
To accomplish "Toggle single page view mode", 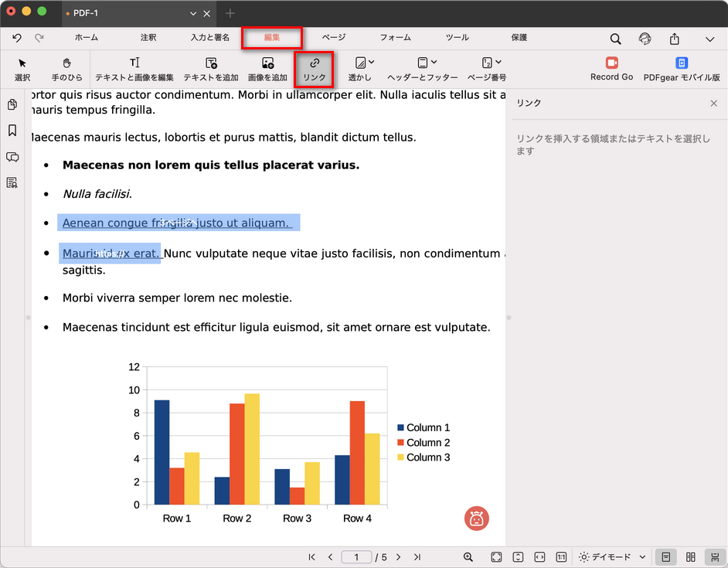I will click(x=665, y=557).
